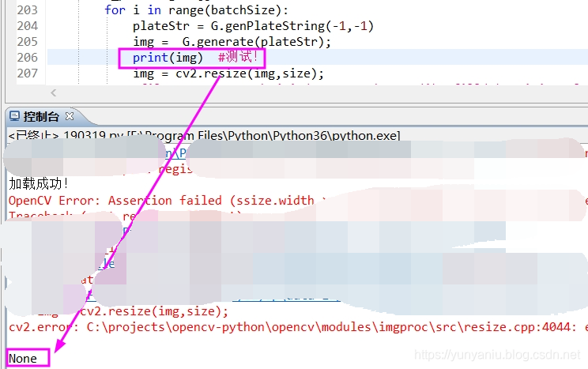Click line number 205 in the gutter
Viewport: 588px width, 369px height.
pyautogui.click(x=28, y=41)
